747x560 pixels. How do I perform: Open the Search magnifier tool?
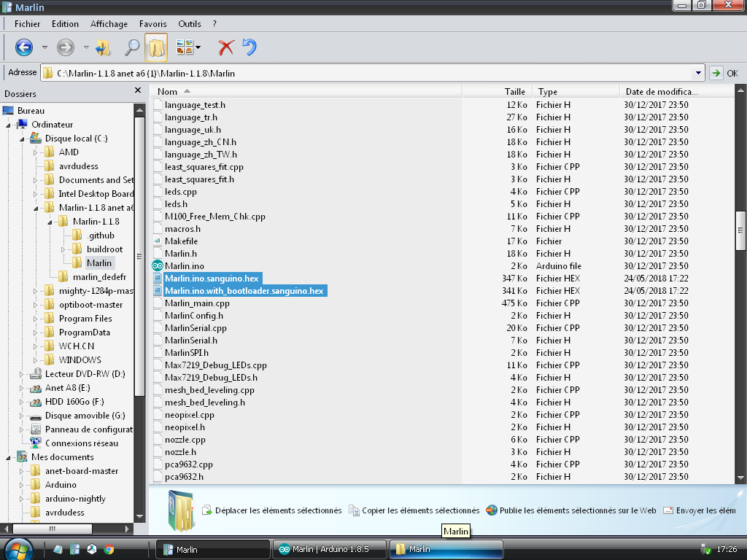(131, 47)
